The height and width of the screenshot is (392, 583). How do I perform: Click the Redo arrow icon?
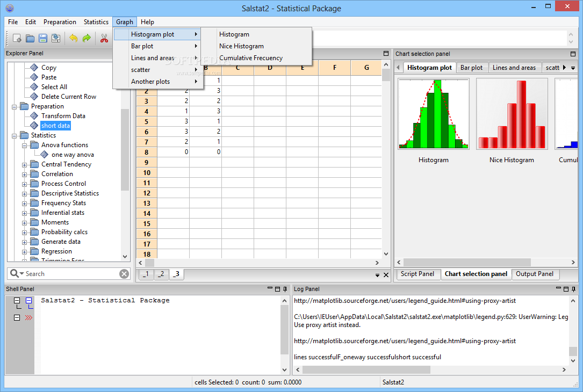click(x=87, y=38)
